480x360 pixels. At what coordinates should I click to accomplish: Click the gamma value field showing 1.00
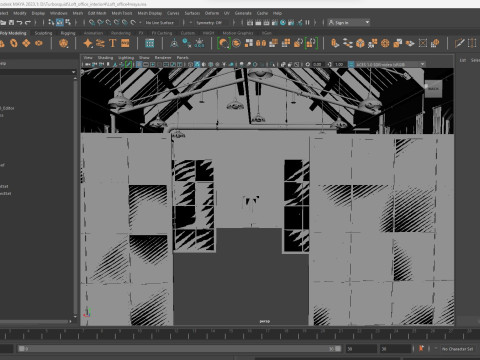point(339,64)
